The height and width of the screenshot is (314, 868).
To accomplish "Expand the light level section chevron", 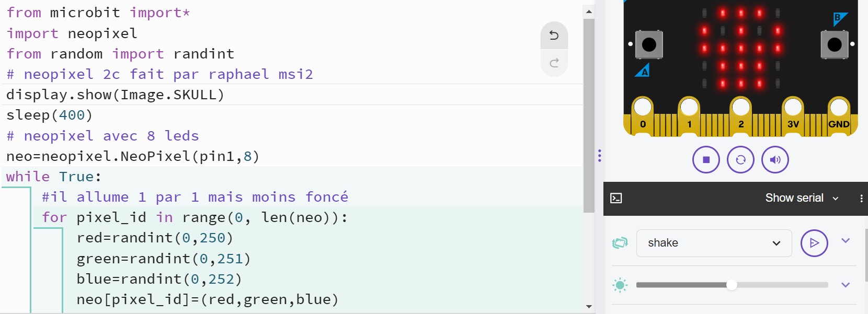I will 846,285.
